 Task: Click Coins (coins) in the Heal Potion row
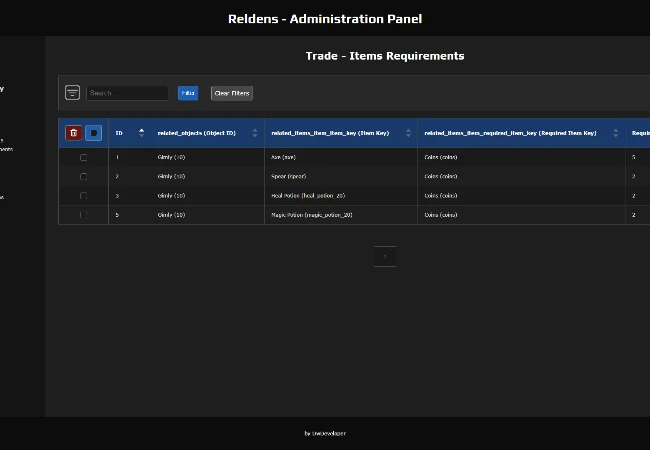pyautogui.click(x=441, y=196)
